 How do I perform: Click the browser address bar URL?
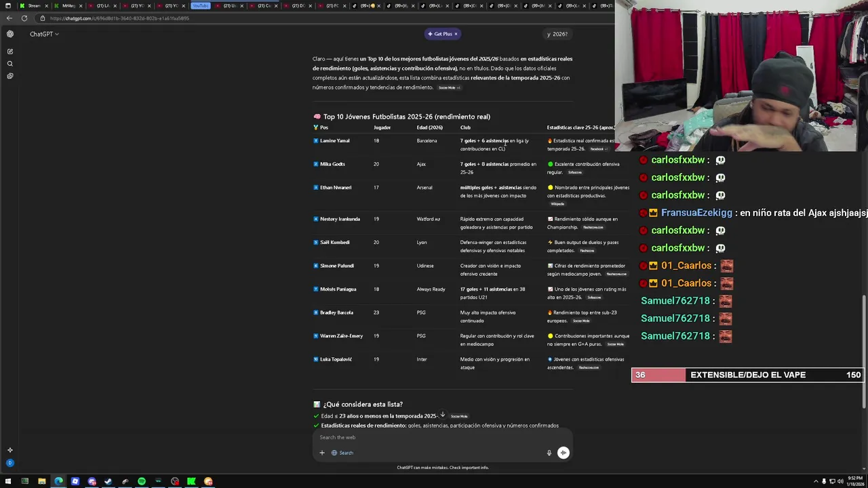click(119, 18)
